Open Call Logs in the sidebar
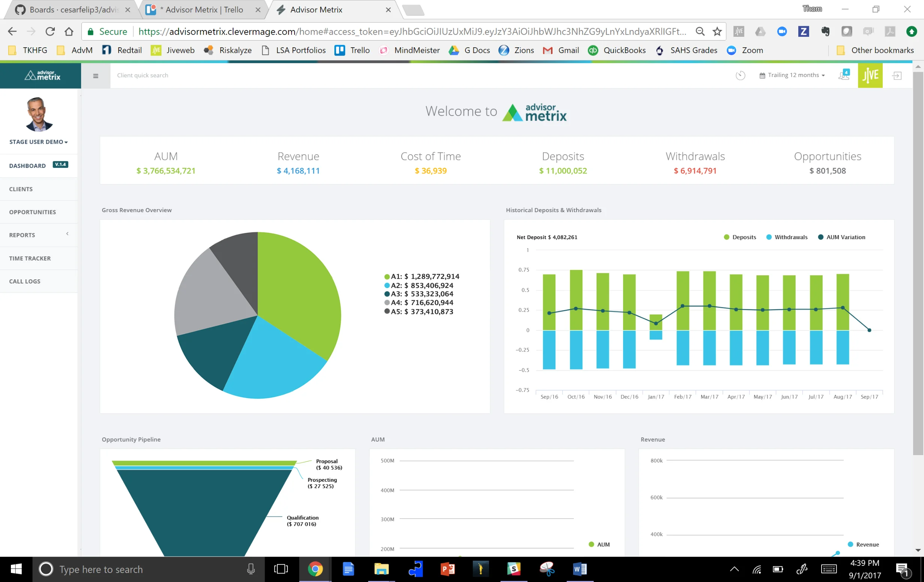The height and width of the screenshot is (582, 924). (38, 281)
